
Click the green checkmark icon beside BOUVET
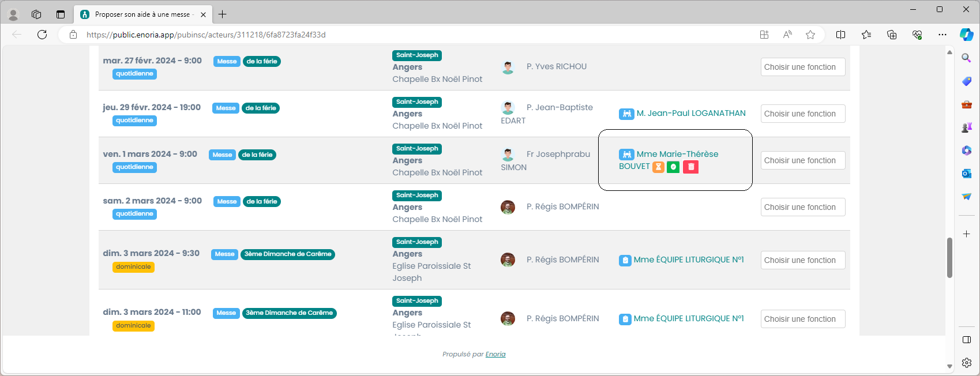click(673, 167)
